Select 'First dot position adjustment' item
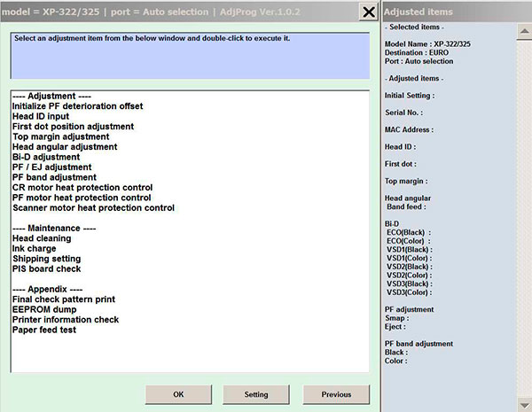532x412 pixels. pyautogui.click(x=74, y=127)
